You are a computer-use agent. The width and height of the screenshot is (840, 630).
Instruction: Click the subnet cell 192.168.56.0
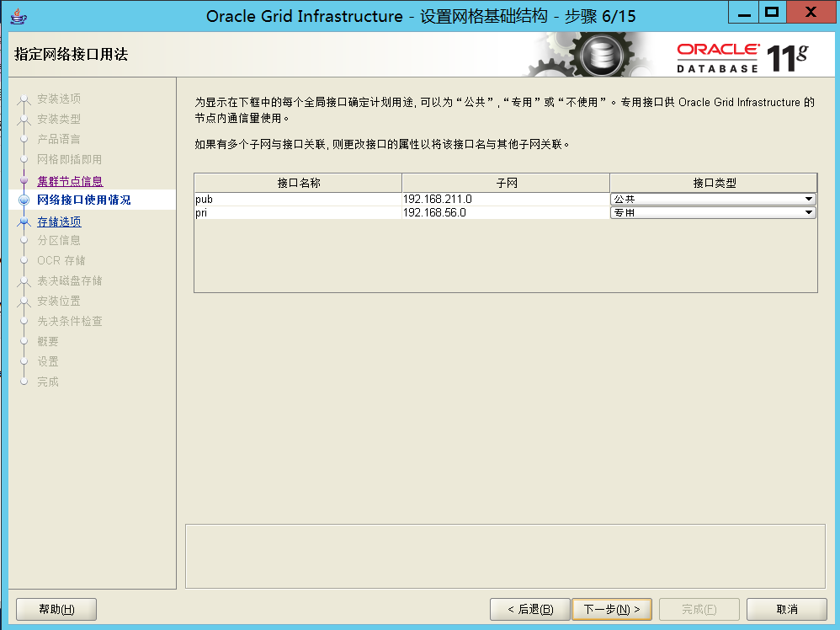coord(505,213)
